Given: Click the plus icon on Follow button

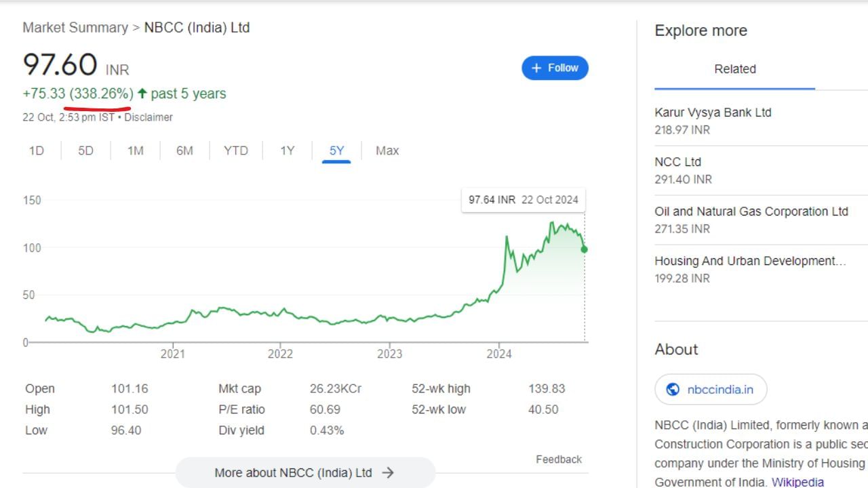Looking at the screenshot, I should click(536, 68).
